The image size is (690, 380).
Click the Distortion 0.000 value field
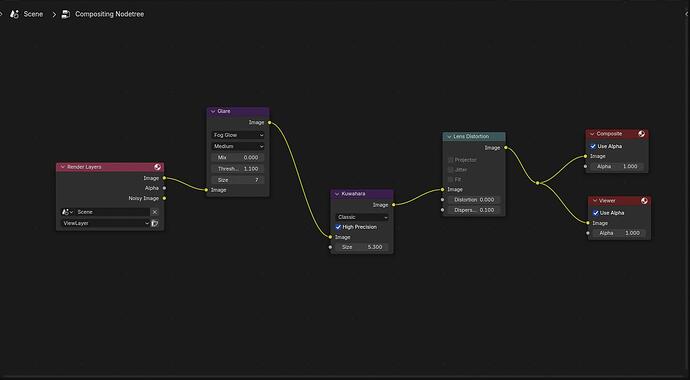474,200
